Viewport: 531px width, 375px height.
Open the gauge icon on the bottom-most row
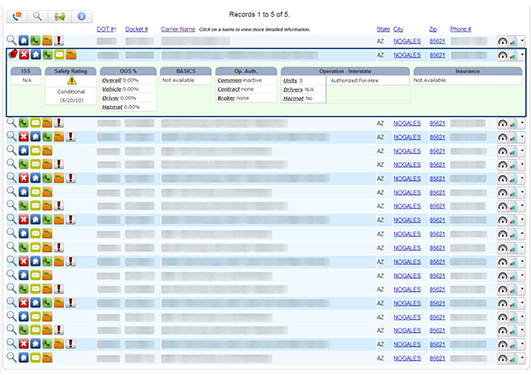point(503,358)
